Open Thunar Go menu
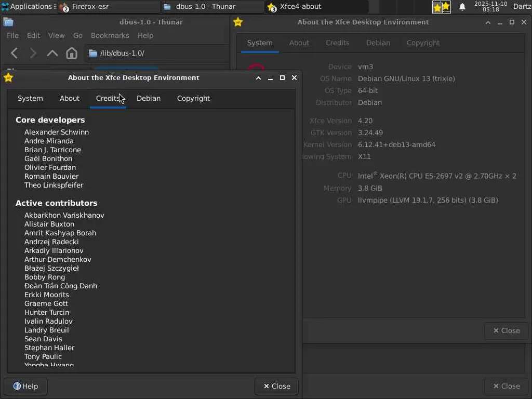Viewport: 532px width, 399px height. 78,36
